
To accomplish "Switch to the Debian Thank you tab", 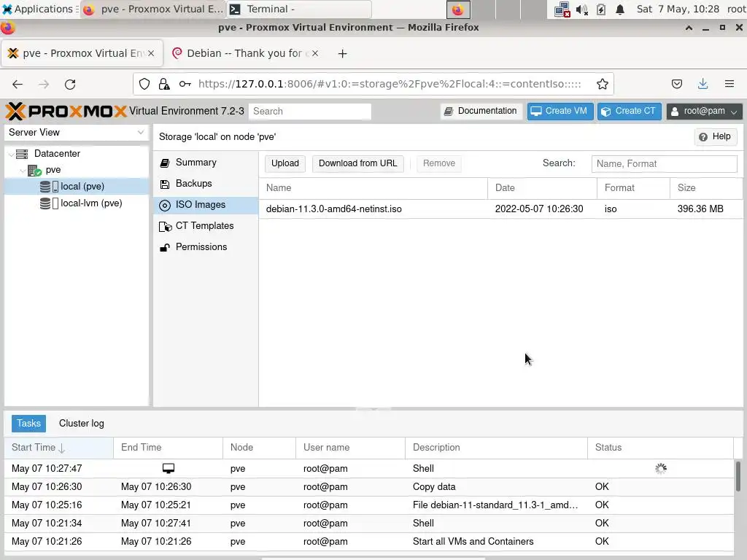I will pyautogui.click(x=244, y=53).
